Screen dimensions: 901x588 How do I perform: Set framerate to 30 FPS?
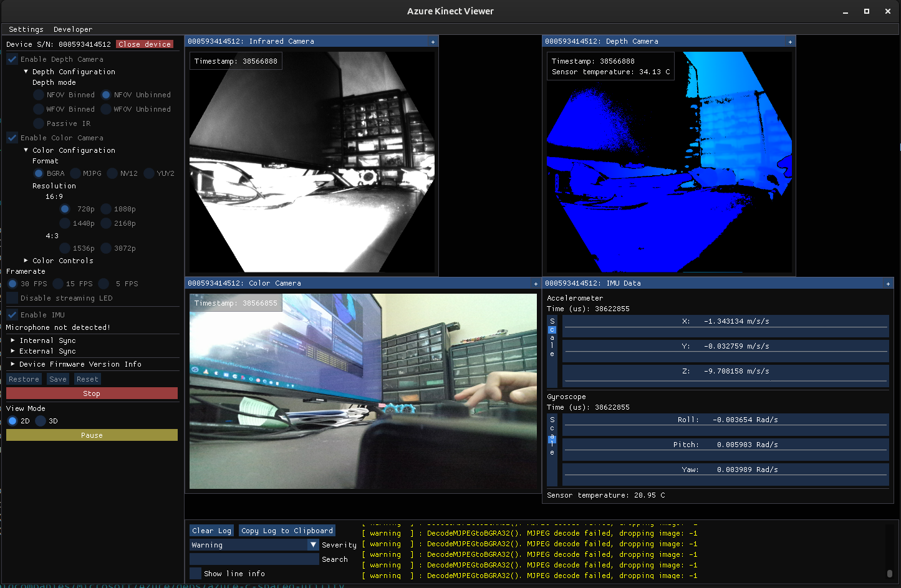click(x=12, y=284)
